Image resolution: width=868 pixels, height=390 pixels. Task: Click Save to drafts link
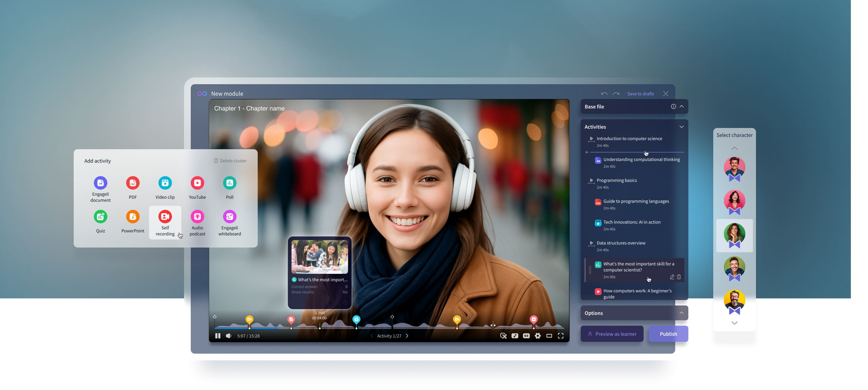tap(640, 94)
